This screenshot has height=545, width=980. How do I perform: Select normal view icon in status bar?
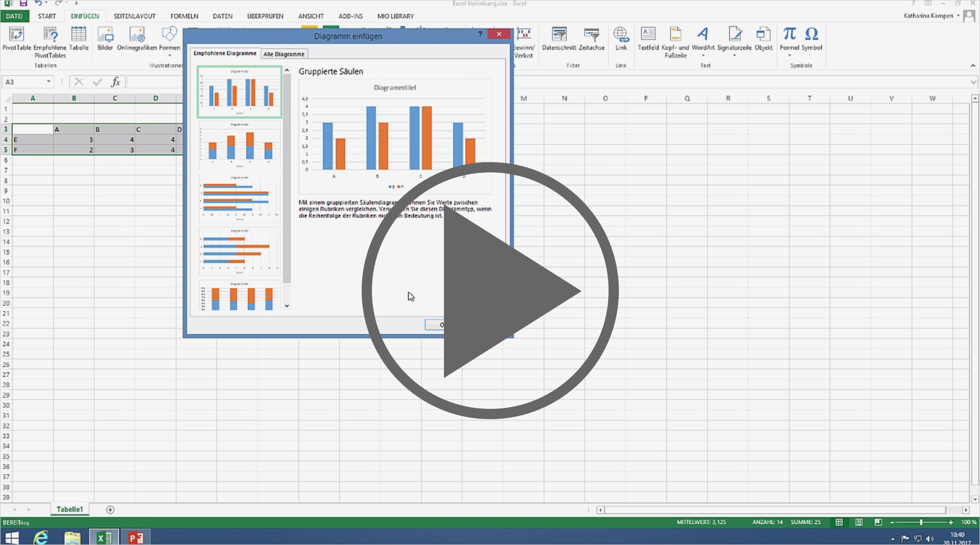tap(839, 522)
